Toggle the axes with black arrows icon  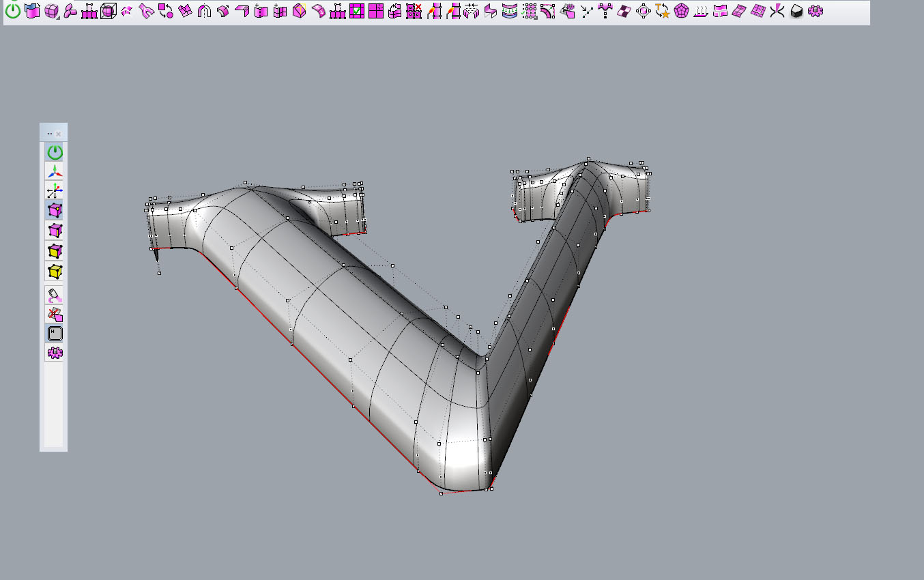pos(55,191)
